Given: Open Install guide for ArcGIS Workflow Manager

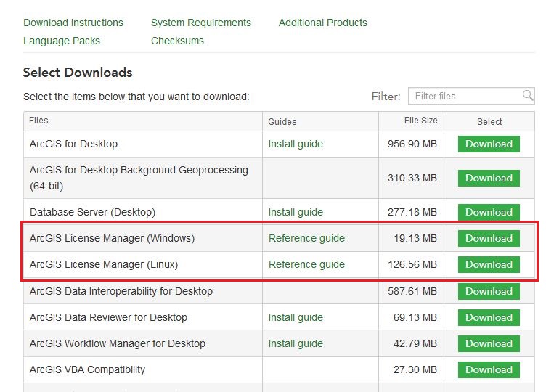Looking at the screenshot, I should 296,343.
